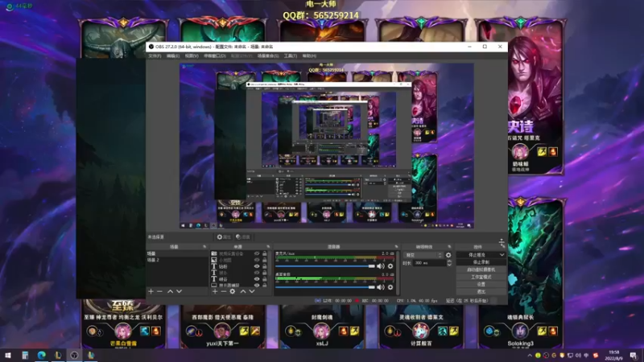Click the taskbar clock showing 19:58
Viewport: 644px width, 362px height.
click(613, 355)
